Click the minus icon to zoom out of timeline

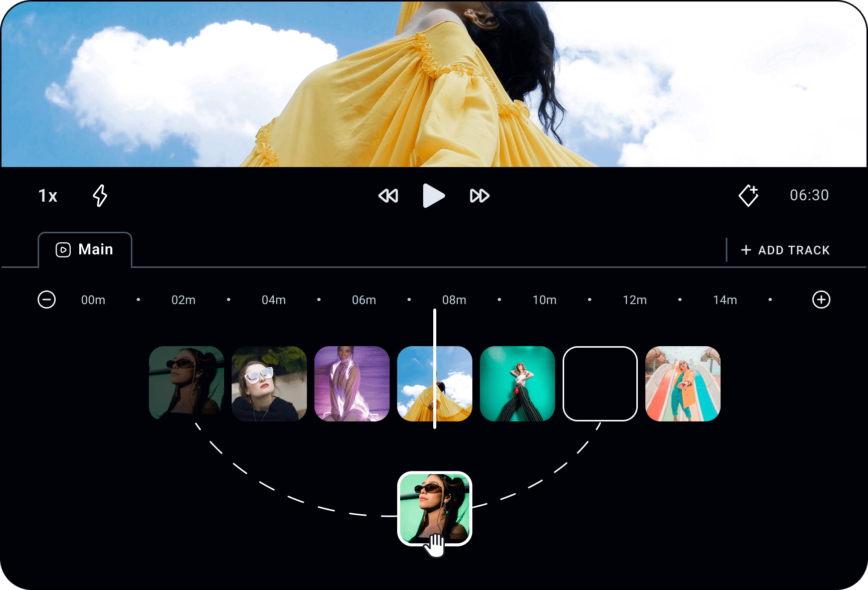pyautogui.click(x=47, y=300)
